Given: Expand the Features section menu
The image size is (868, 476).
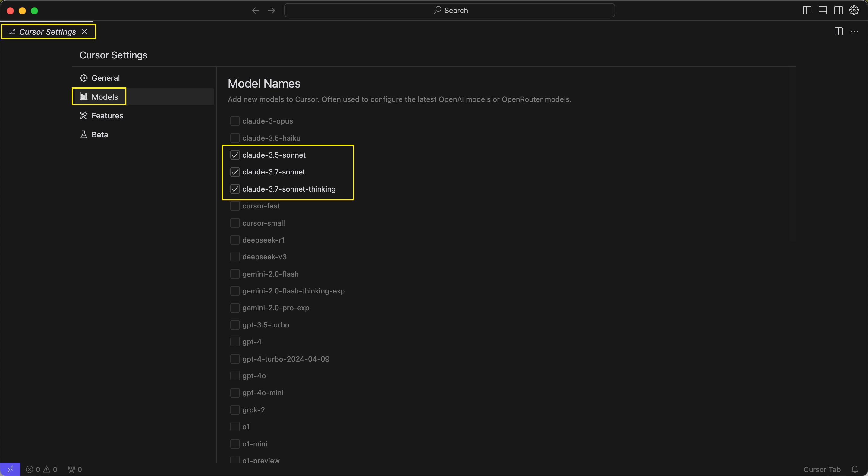Looking at the screenshot, I should [x=107, y=115].
